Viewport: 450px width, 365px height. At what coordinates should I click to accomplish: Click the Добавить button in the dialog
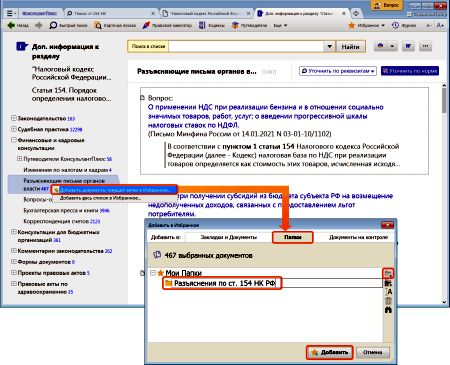pos(330,352)
